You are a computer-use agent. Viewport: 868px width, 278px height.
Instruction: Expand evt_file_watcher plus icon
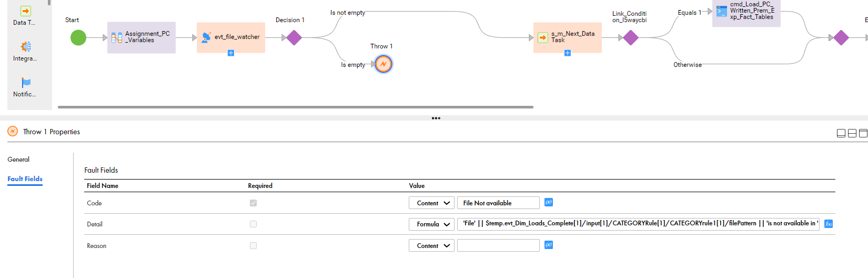pyautogui.click(x=231, y=53)
